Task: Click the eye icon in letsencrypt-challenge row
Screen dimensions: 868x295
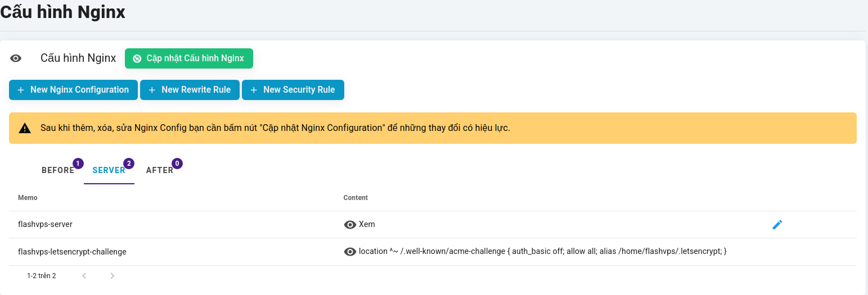Action: 350,252
